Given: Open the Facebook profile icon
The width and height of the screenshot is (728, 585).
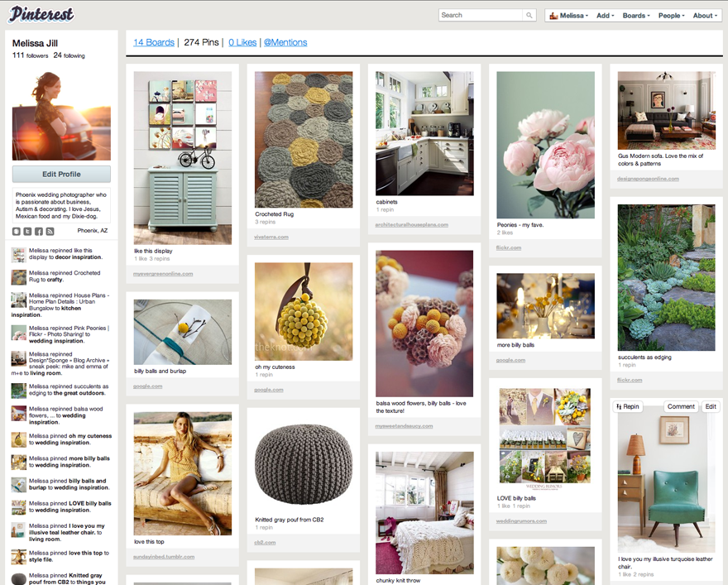Looking at the screenshot, I should coord(39,231).
